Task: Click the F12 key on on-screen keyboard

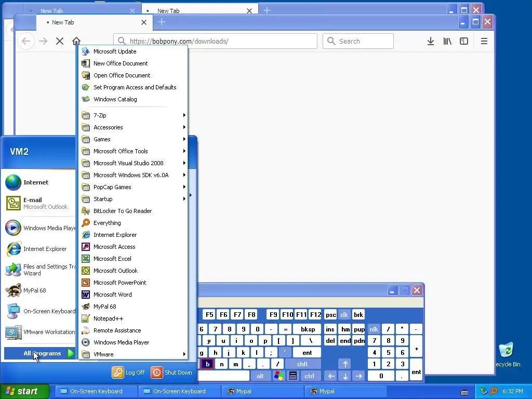Action: pyautogui.click(x=315, y=314)
